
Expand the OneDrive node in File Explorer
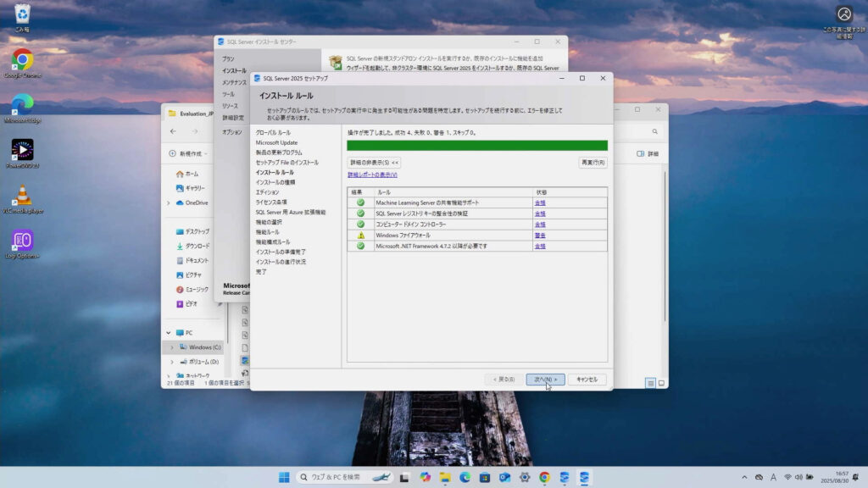(169, 203)
